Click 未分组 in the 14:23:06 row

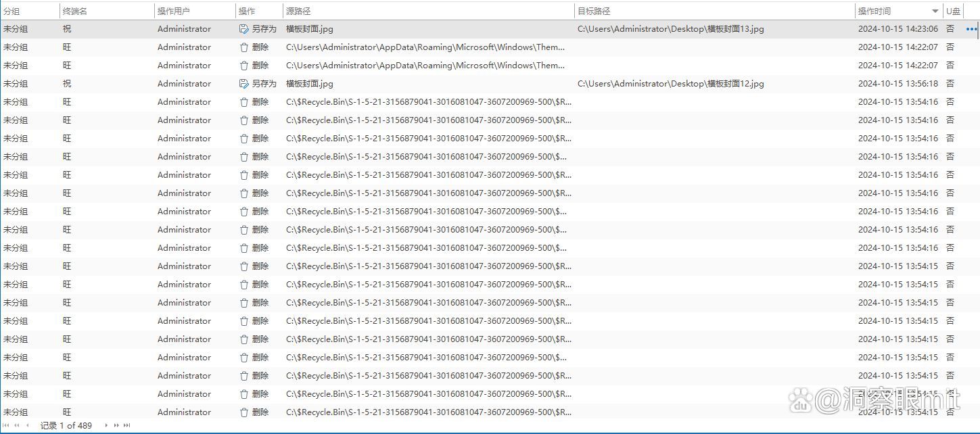(16, 29)
